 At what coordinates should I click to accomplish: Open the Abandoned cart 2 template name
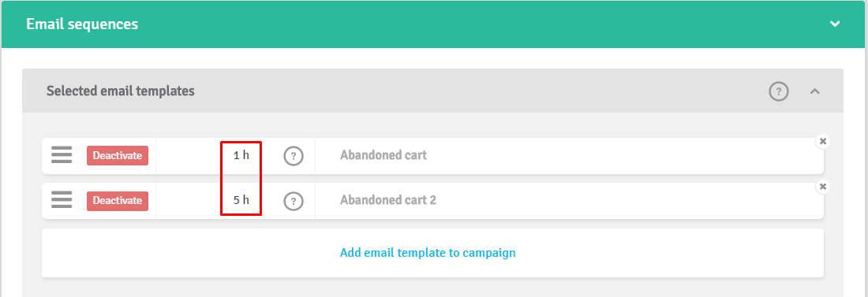click(388, 200)
